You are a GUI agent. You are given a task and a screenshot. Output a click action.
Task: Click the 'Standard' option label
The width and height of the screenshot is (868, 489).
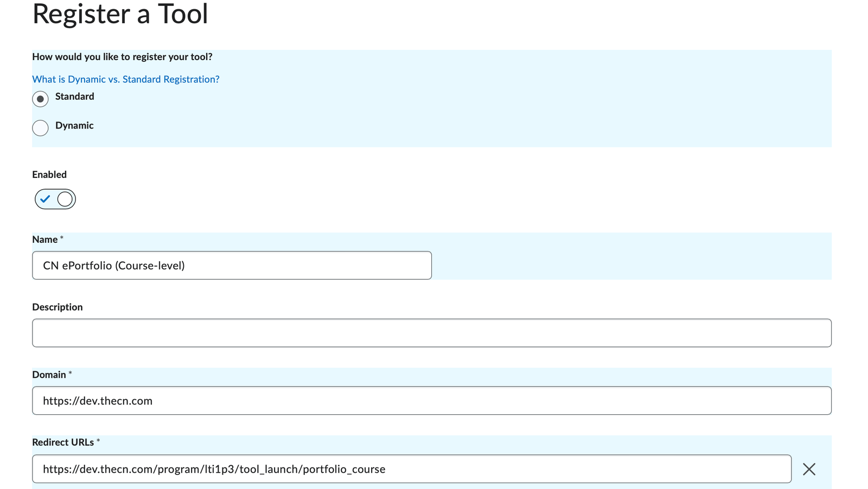75,96
